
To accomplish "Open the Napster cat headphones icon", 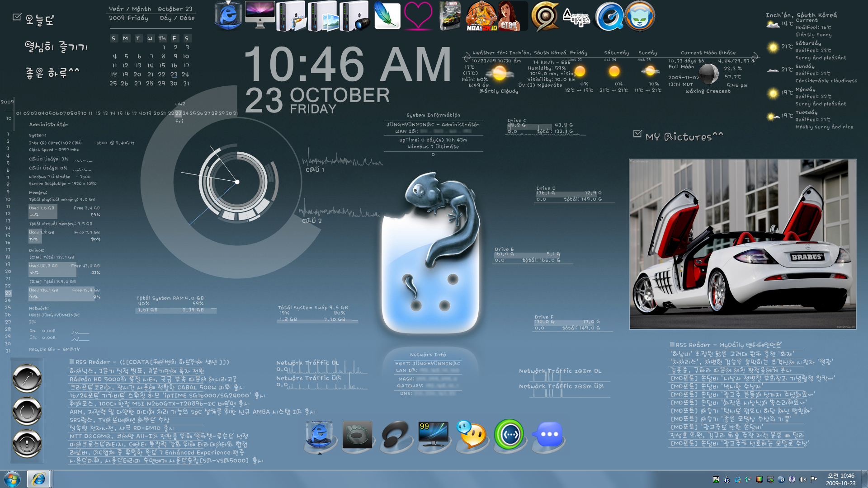I will [640, 16].
